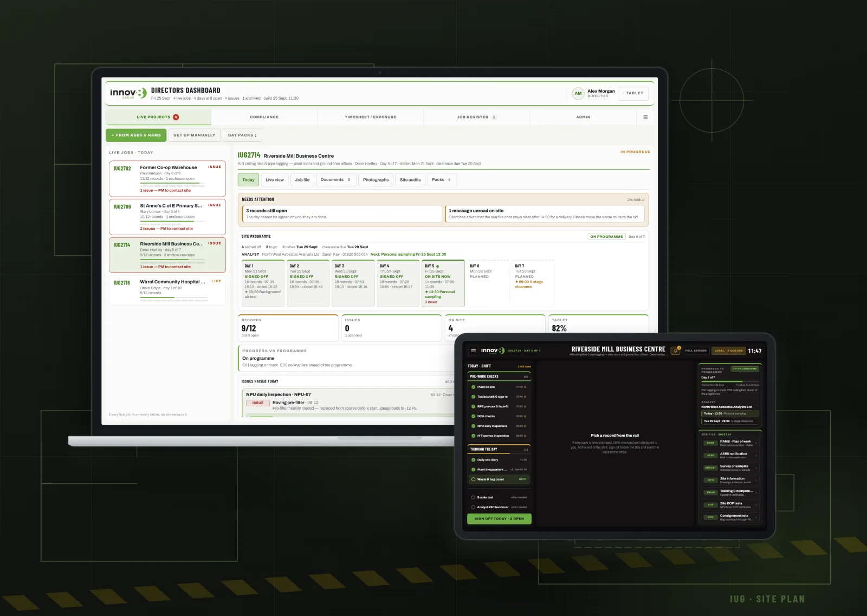Tick the Waste & bag count circle
This screenshot has height=616, width=867.
[473, 479]
